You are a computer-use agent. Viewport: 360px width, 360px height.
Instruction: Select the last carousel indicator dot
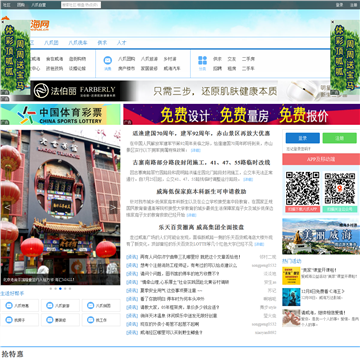(x=70, y=289)
